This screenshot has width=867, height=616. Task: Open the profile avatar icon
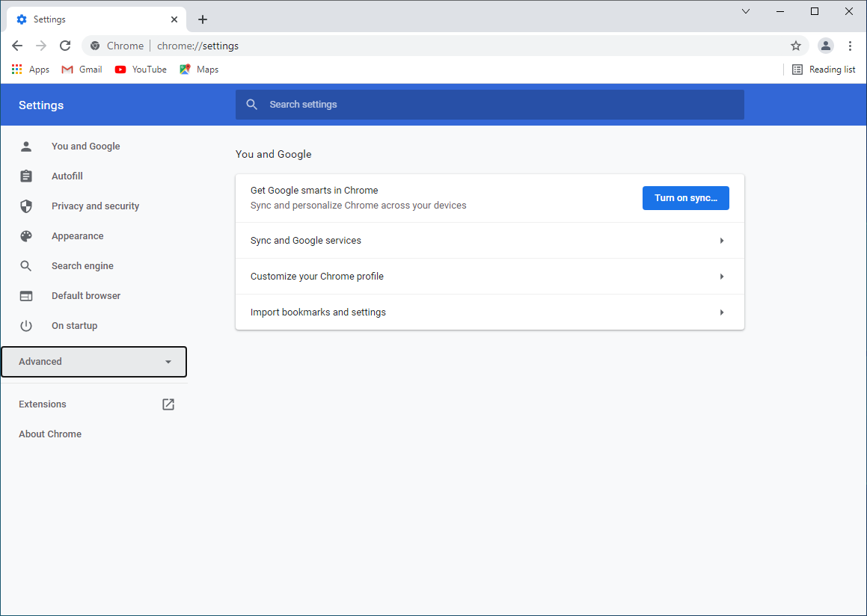pyautogui.click(x=825, y=46)
